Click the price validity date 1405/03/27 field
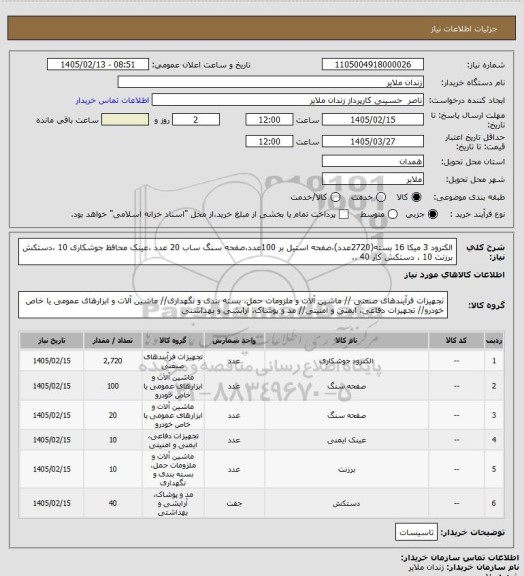 coord(373,141)
